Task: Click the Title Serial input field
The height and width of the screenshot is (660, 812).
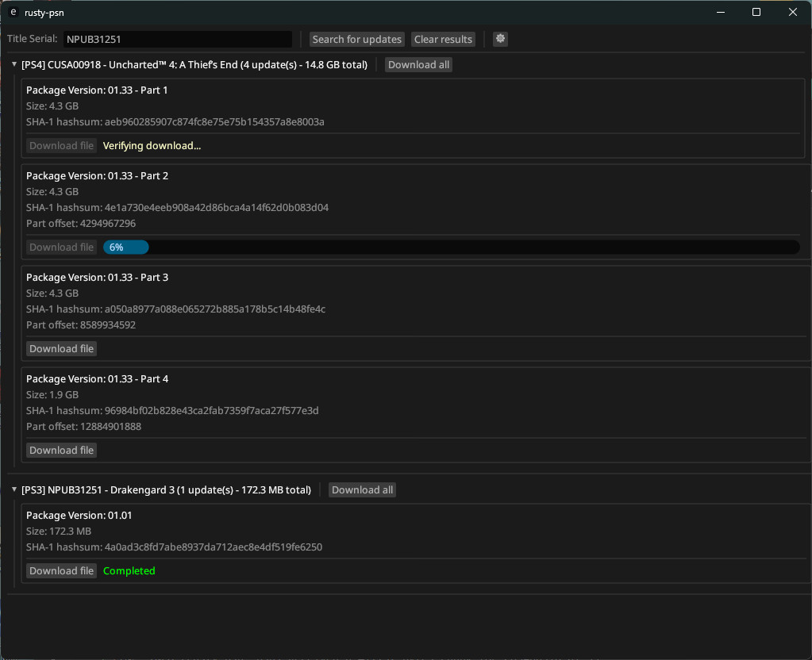Action: click(178, 40)
